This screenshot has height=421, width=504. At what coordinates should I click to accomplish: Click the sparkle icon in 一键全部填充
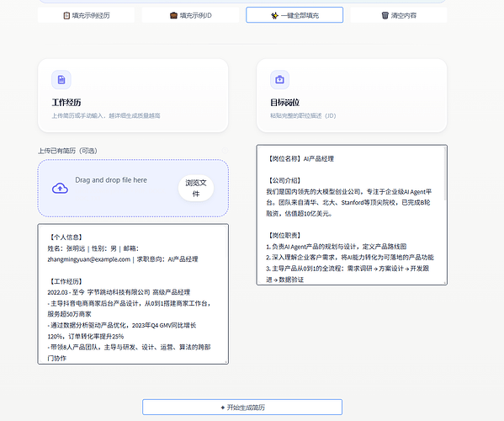point(275,15)
